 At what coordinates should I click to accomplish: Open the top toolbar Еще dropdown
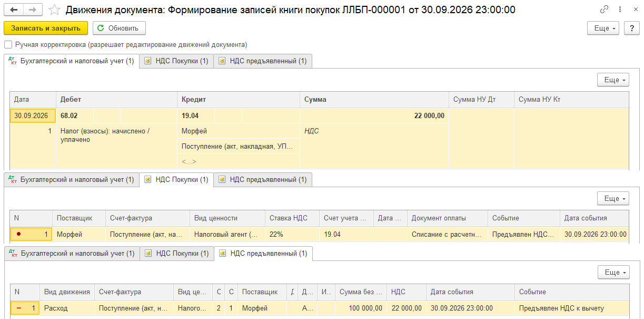click(x=603, y=28)
